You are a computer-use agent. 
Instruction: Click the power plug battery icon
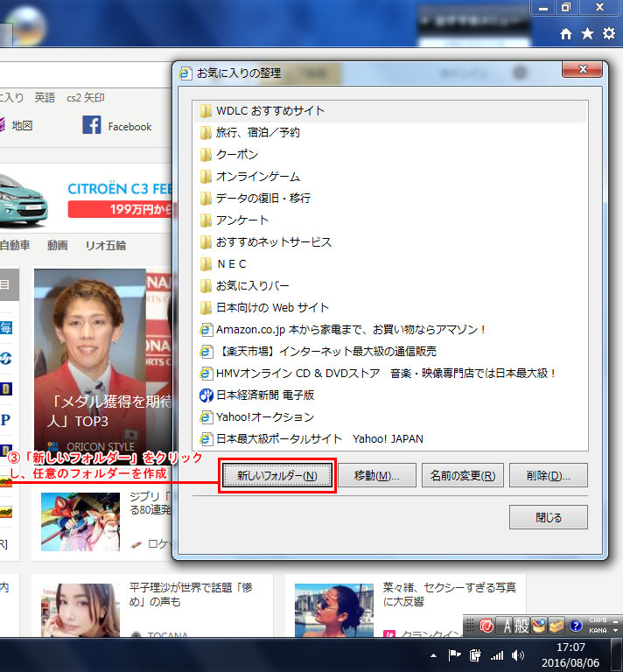tap(476, 654)
